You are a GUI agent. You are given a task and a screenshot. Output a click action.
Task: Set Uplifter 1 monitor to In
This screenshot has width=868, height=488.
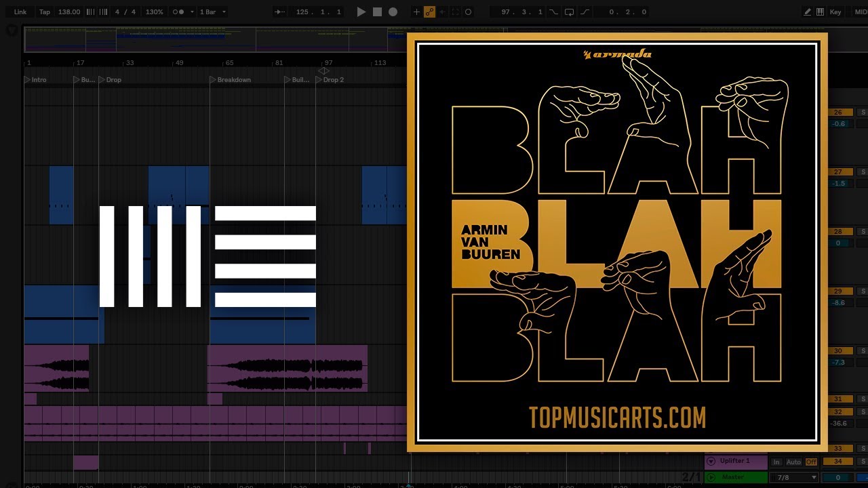[777, 462]
